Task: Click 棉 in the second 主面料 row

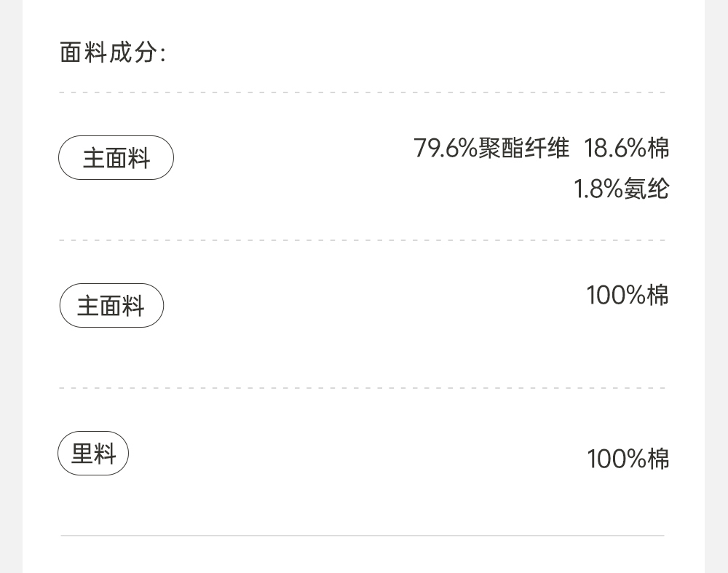Action: [x=658, y=296]
